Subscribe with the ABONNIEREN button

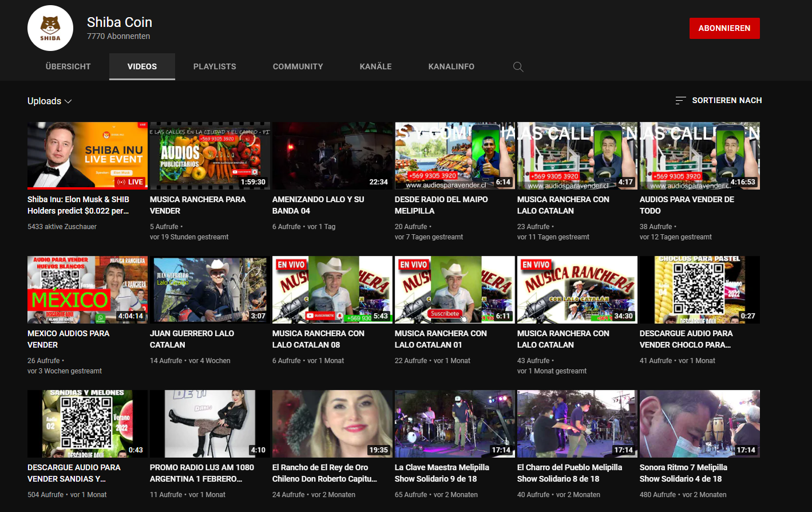coord(724,28)
